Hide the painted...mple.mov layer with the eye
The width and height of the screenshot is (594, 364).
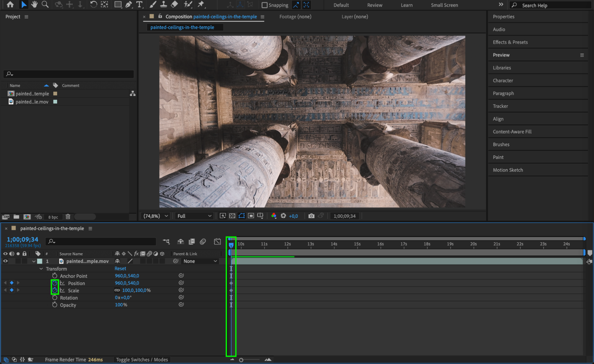(x=5, y=261)
